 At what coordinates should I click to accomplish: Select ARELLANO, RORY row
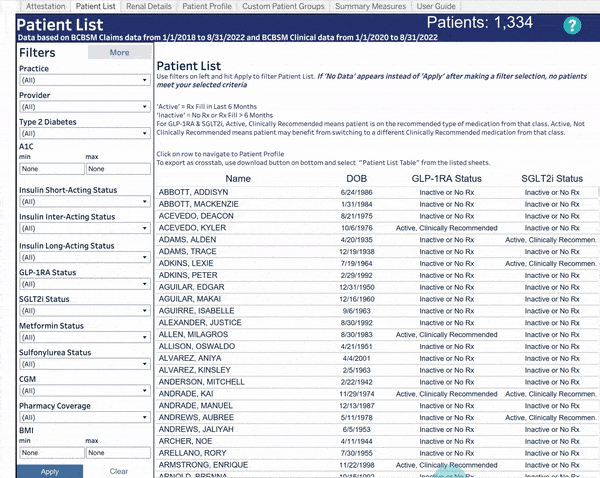coord(377,453)
